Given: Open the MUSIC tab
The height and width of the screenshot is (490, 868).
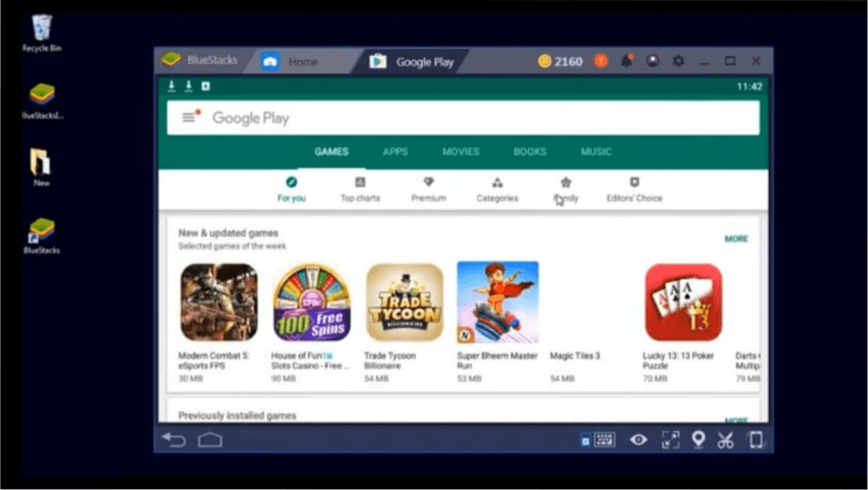Looking at the screenshot, I should click(x=596, y=151).
